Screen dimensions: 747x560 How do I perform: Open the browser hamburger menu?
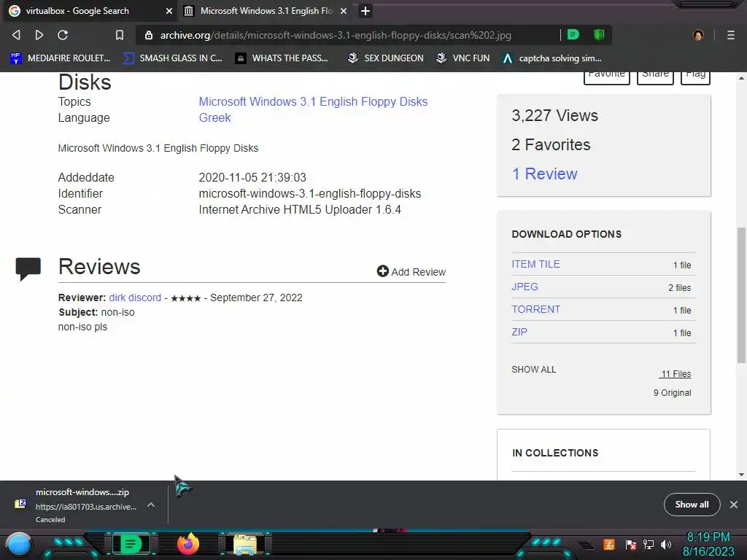[x=731, y=35]
